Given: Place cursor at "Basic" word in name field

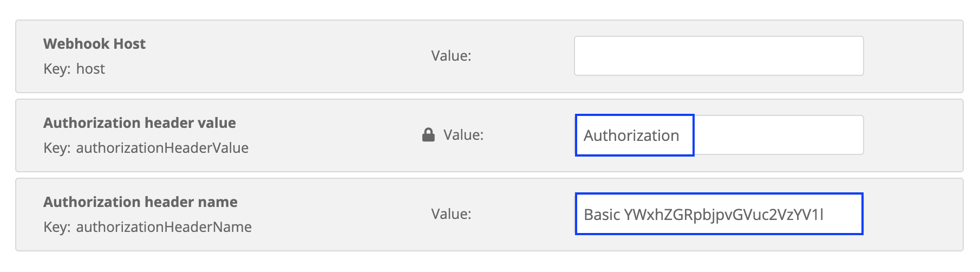Looking at the screenshot, I should 602,215.
